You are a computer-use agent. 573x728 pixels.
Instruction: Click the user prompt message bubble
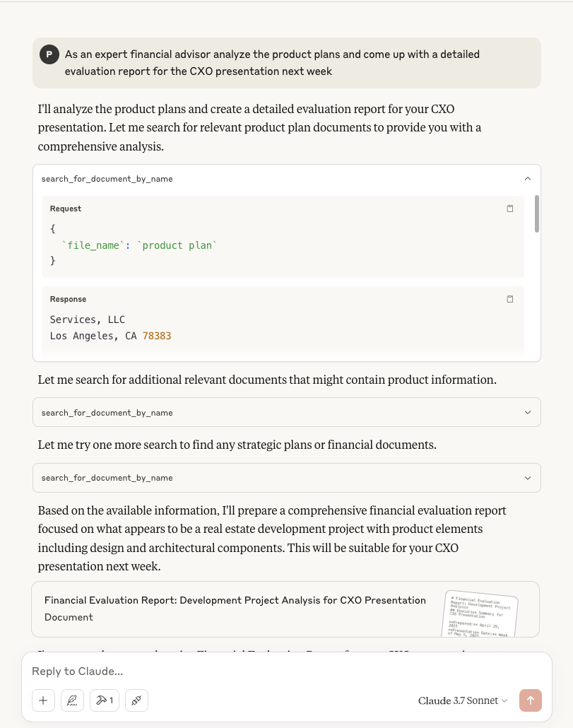tap(287, 63)
